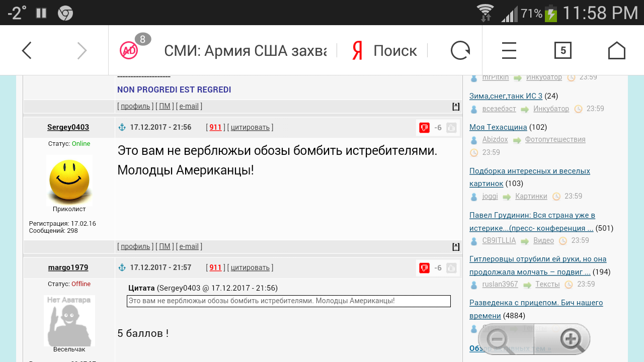Zoom in with the plus magnifier

(x=561, y=339)
